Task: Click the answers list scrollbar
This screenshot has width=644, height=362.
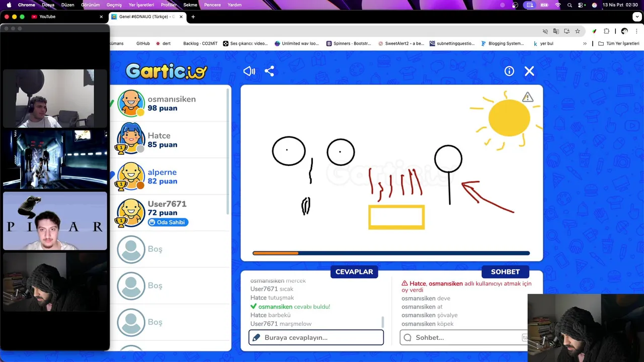Action: [383, 322]
